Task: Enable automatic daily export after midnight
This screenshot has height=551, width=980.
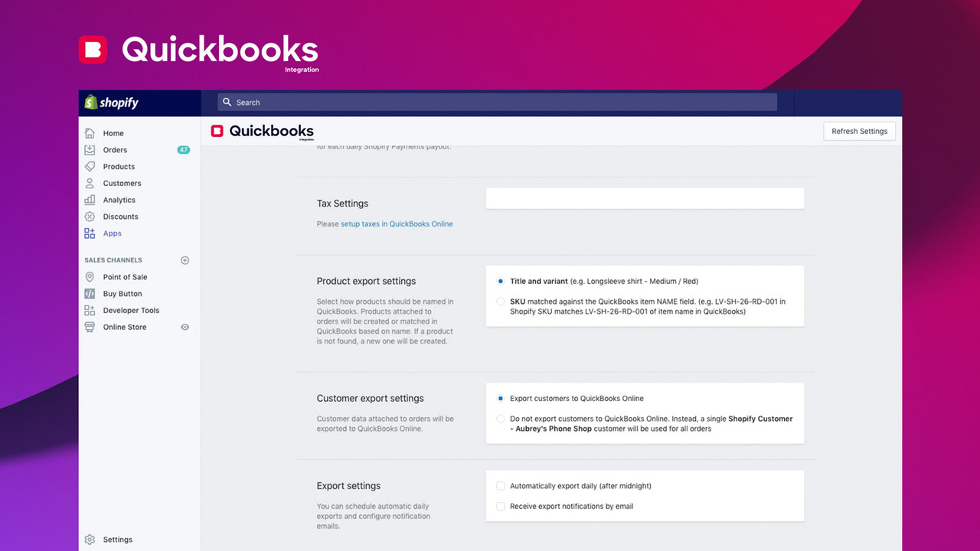Action: (x=500, y=485)
